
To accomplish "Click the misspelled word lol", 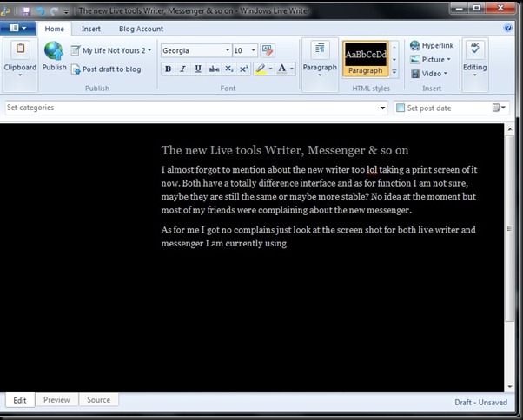I will click(372, 170).
